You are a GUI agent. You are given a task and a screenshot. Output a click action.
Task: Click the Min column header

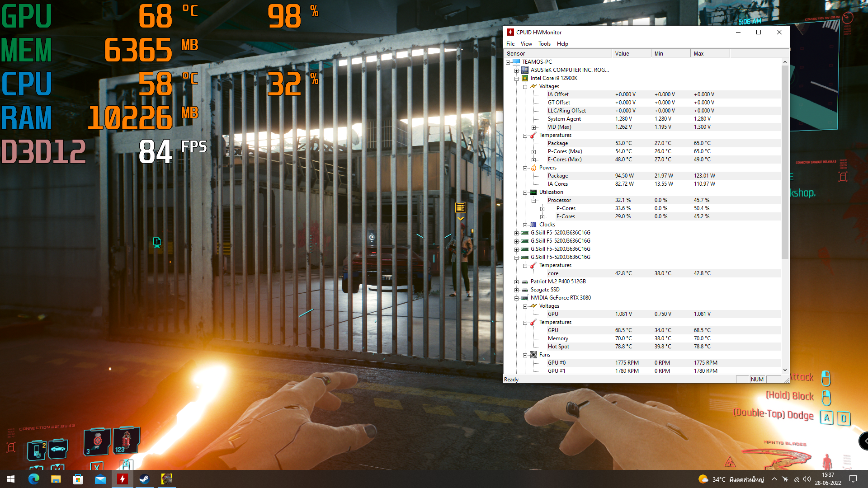pos(671,53)
